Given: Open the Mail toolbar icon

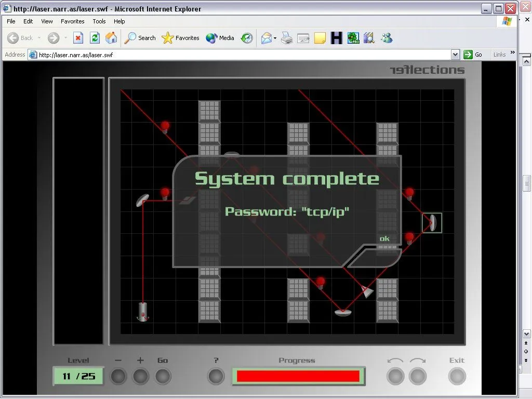Looking at the screenshot, I should pos(267,38).
